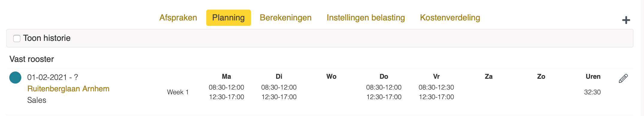Open the Kostenverdeling tab

pos(450,18)
